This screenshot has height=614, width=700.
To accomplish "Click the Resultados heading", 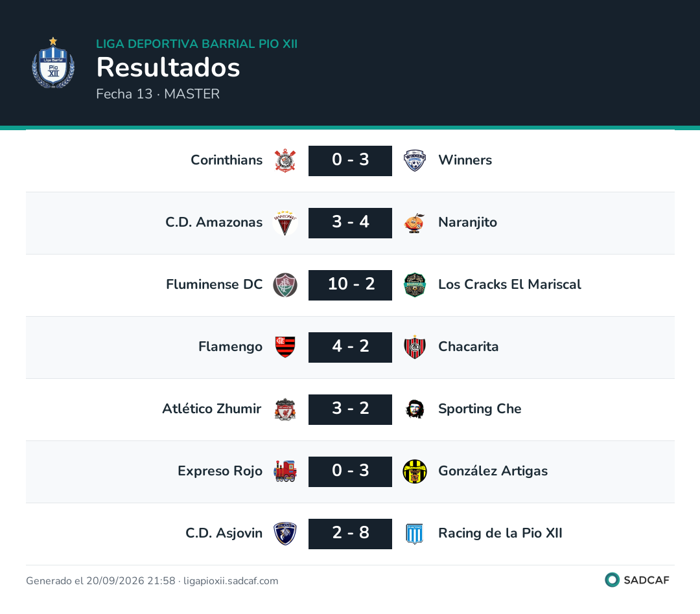I will (x=169, y=67).
